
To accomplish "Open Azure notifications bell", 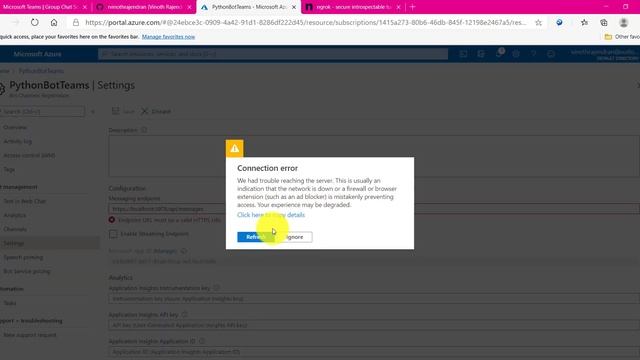I will coord(499,53).
